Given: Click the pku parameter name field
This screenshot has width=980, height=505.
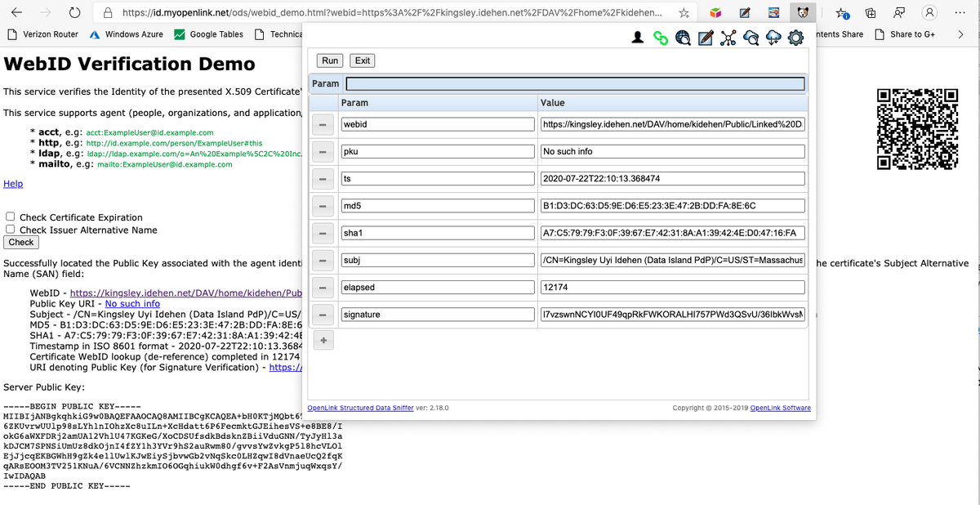Looking at the screenshot, I should (436, 152).
